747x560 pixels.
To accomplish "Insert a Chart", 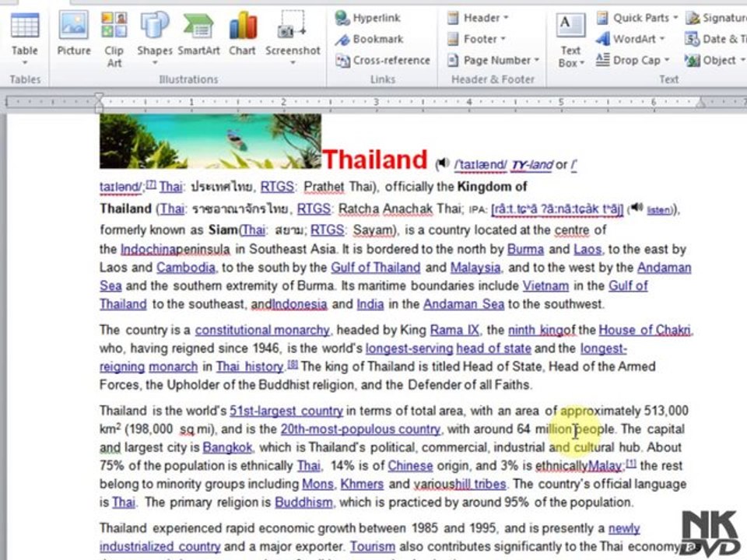I will click(x=243, y=34).
